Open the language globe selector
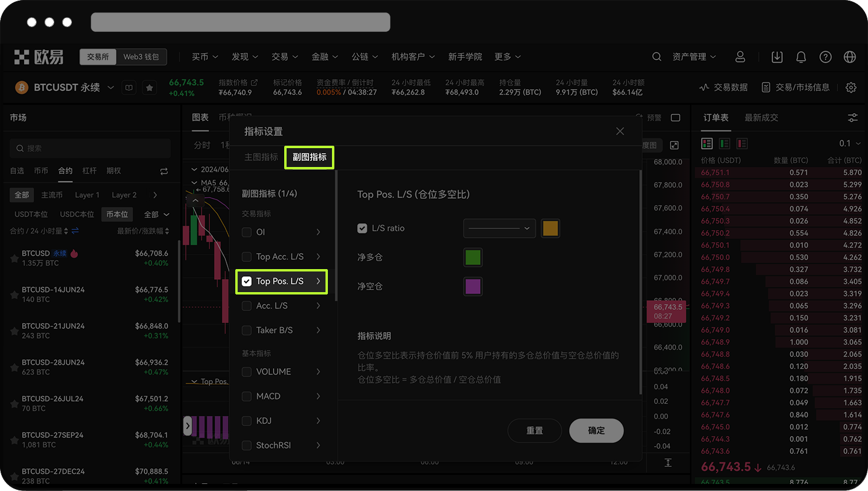868x491 pixels. tap(849, 57)
